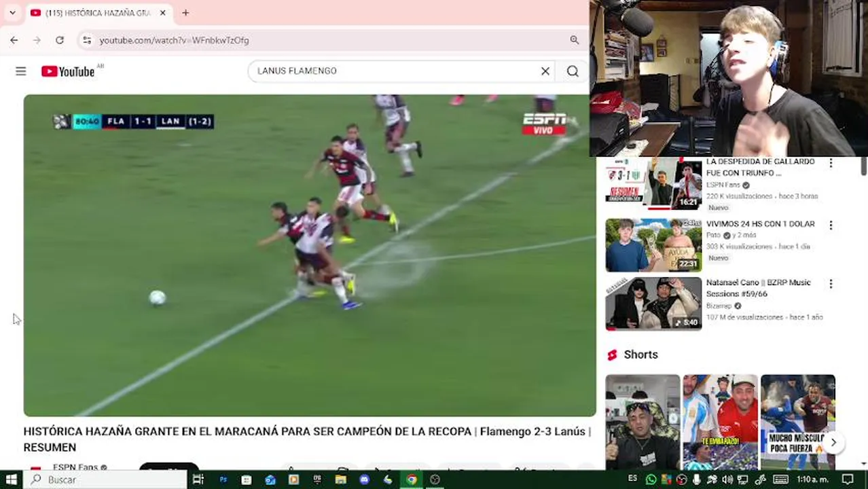Open Natanael Cano BZRP Music Sessions thumbnail
Viewport: 868px width, 489px height.
coord(653,304)
